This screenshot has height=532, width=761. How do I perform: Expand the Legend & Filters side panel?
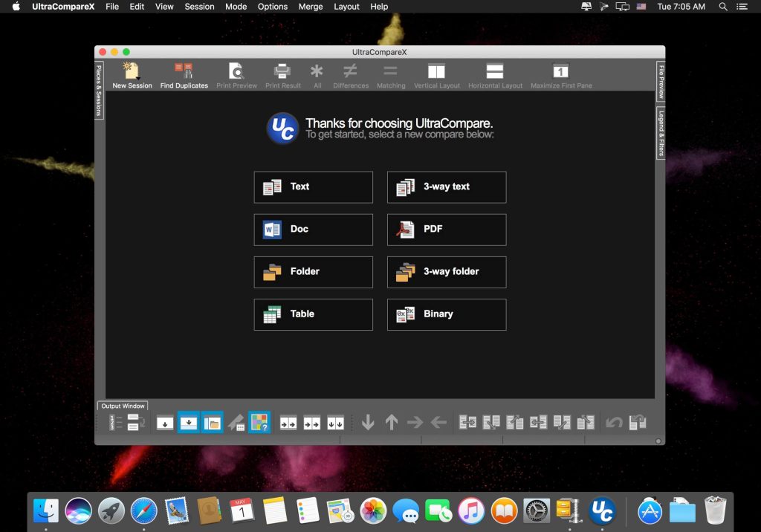(x=661, y=133)
